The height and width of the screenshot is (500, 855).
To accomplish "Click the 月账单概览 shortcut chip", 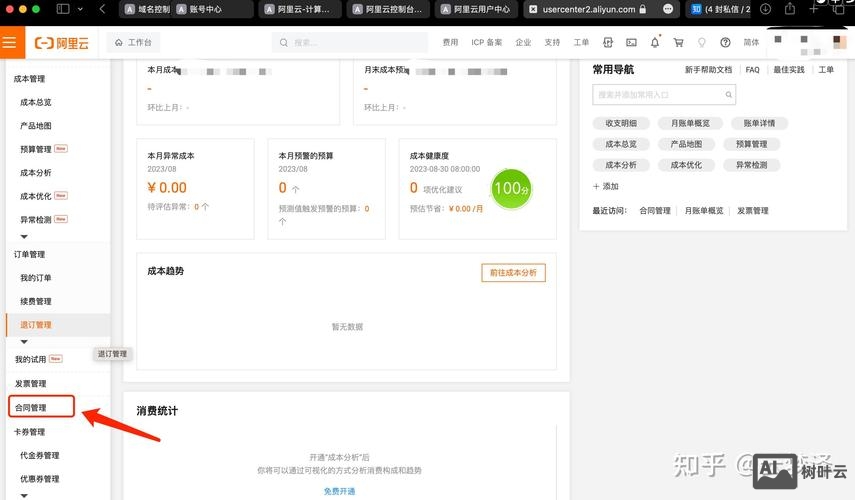I will pyautogui.click(x=690, y=123).
